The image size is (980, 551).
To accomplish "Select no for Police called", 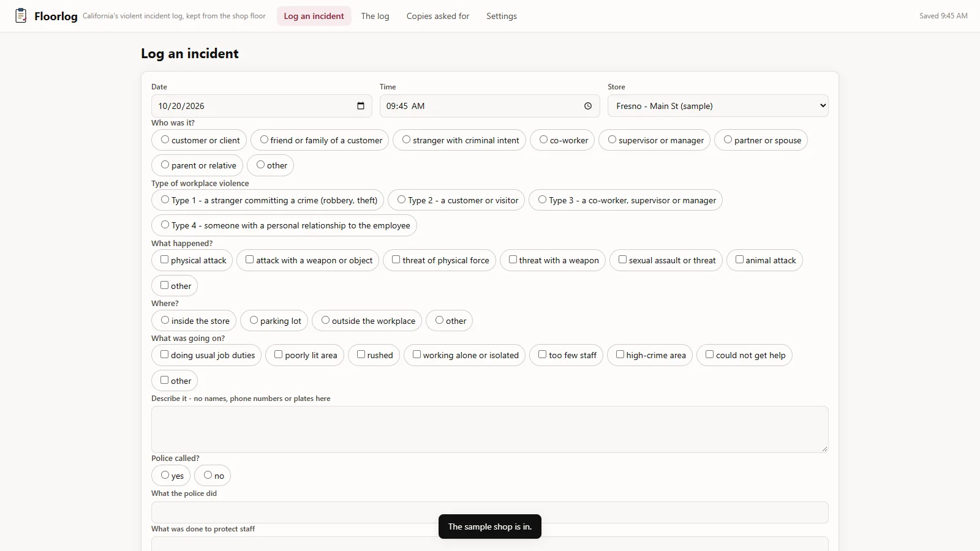I will tap(213, 476).
